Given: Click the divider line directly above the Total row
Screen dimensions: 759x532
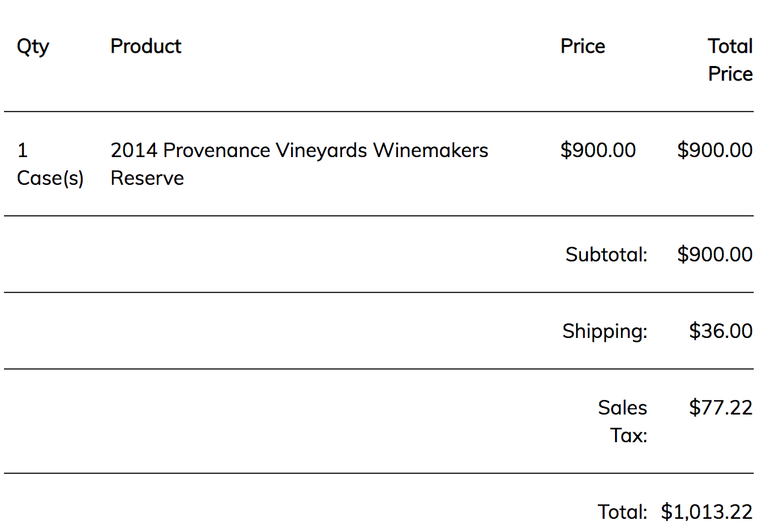Looking at the screenshot, I should (x=378, y=473).
